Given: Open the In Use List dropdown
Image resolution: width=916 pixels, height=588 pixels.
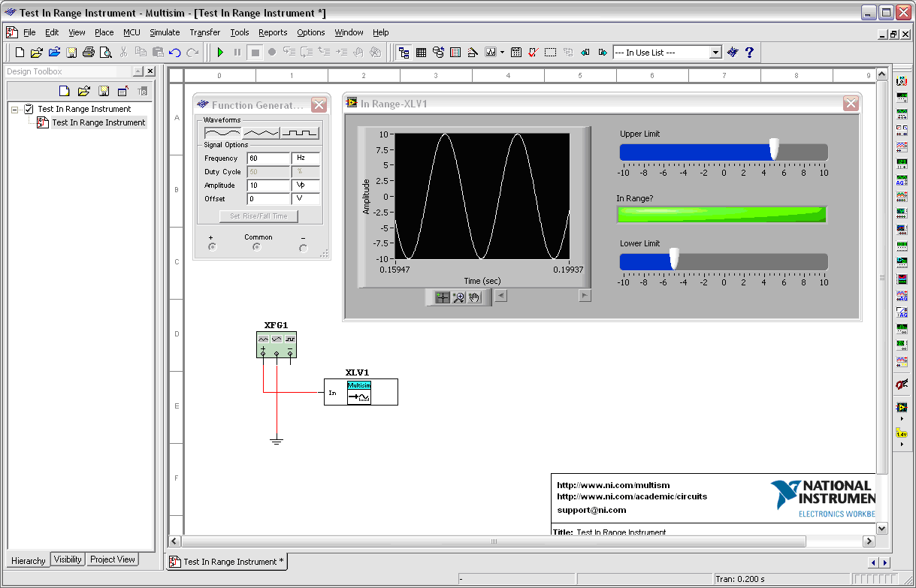Looking at the screenshot, I should click(x=715, y=53).
